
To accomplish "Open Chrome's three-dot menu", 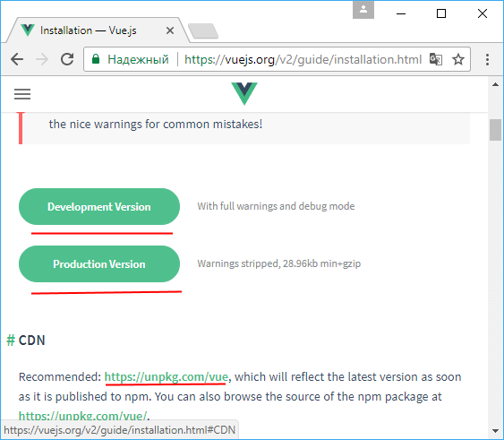I will 487,59.
